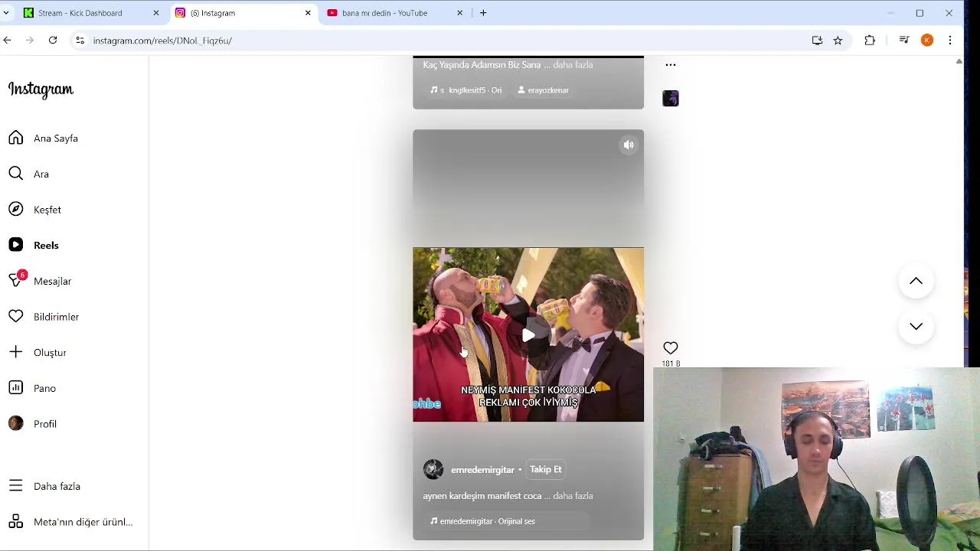Viewport: 980px width, 551px height.
Task: Open Meta'nın diğer ürünleri icon
Action: (16, 522)
